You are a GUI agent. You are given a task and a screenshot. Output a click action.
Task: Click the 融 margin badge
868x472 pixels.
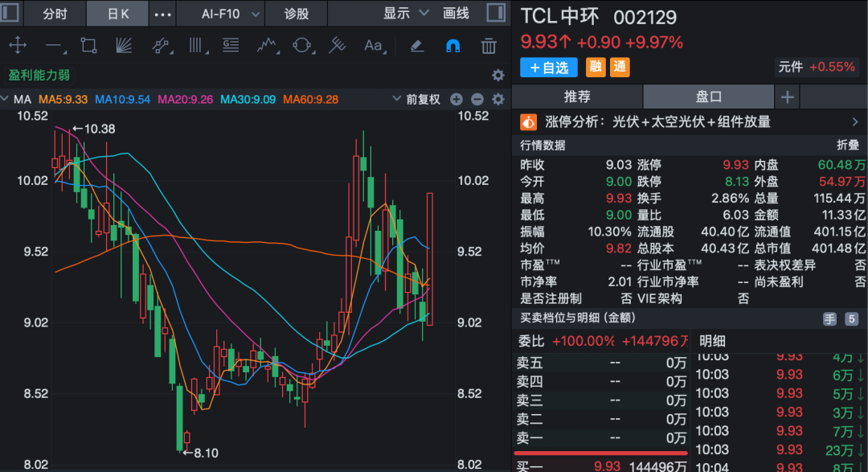pyautogui.click(x=596, y=68)
